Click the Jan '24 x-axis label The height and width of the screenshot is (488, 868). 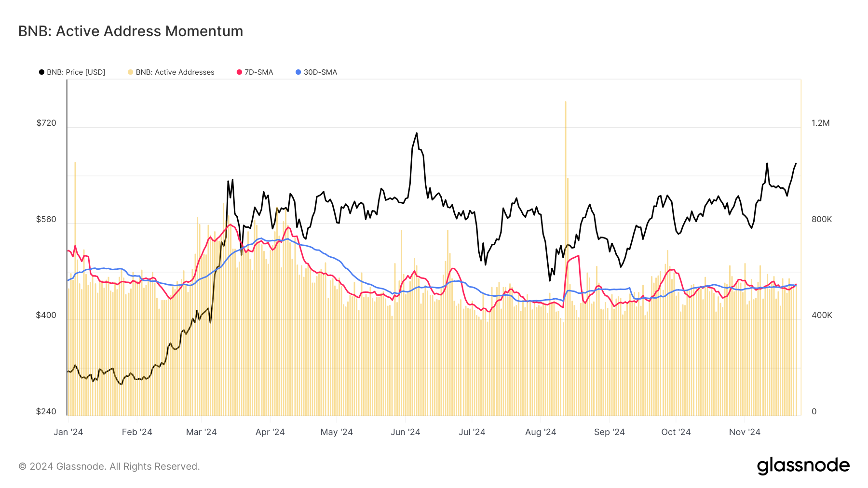tap(68, 432)
